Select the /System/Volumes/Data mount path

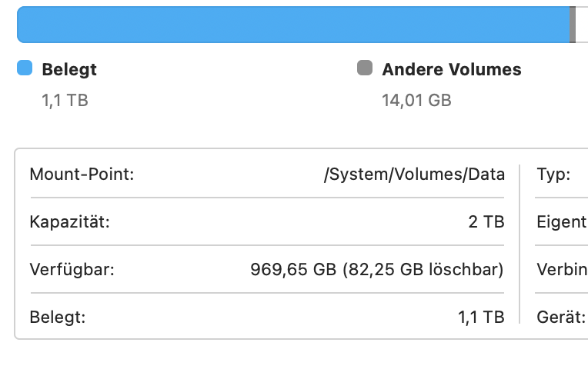click(x=414, y=175)
